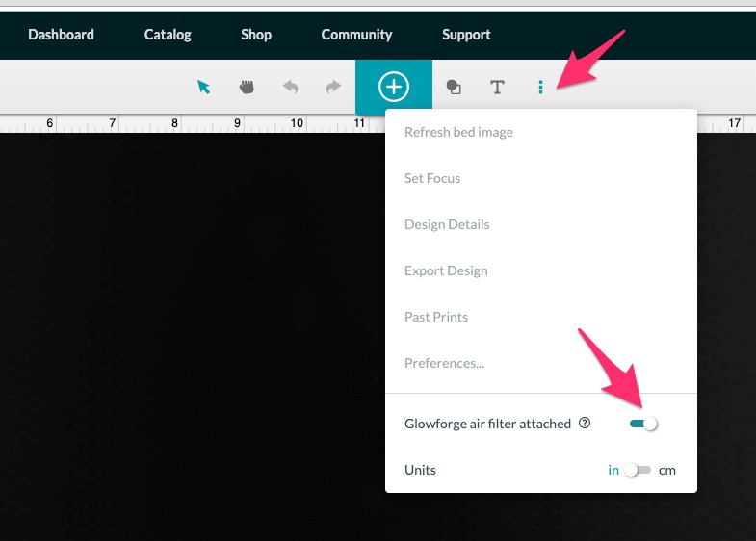Click the undo arrow icon
This screenshot has height=541, width=756.
(x=290, y=87)
